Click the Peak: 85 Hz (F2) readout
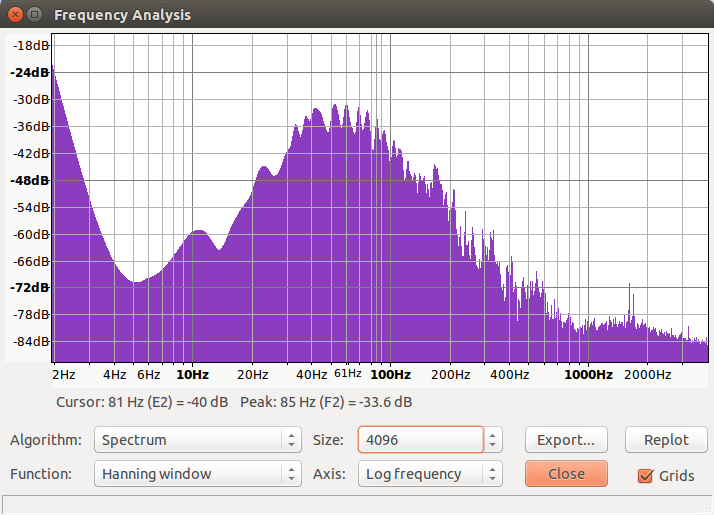Viewport: 714px width, 515px height. [326, 403]
